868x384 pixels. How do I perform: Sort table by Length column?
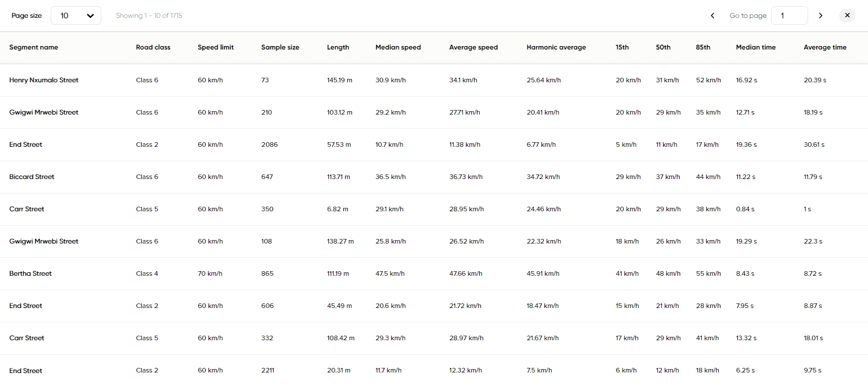click(338, 47)
